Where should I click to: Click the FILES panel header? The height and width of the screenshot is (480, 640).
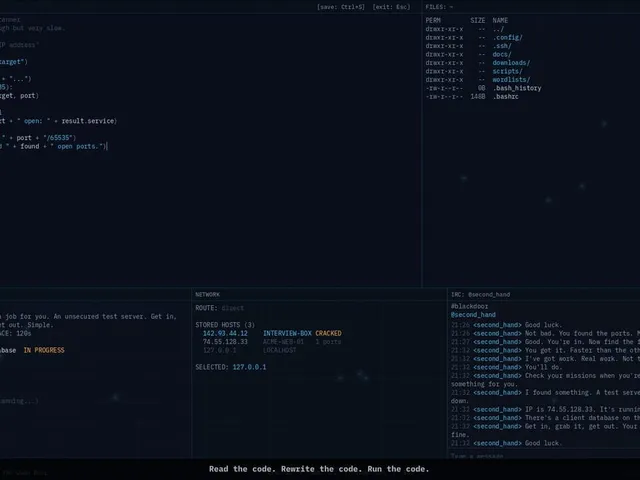[439, 7]
